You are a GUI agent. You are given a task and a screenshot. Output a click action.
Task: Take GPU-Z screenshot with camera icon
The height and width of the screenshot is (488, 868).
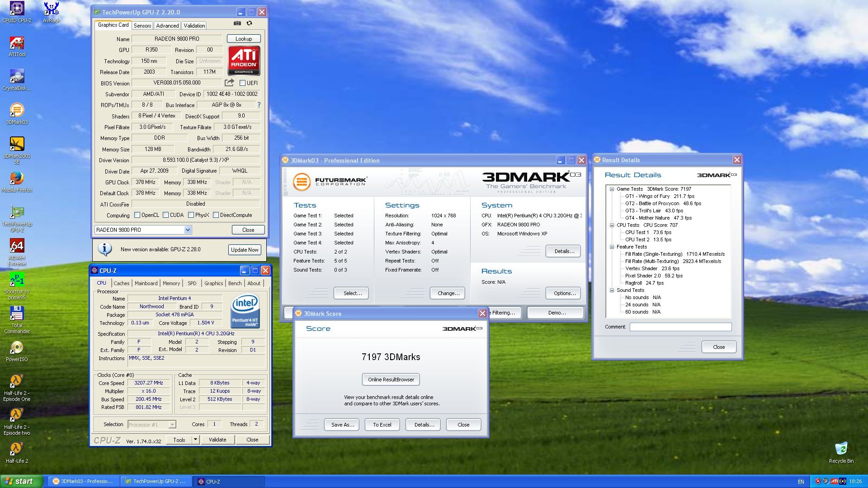click(x=237, y=23)
